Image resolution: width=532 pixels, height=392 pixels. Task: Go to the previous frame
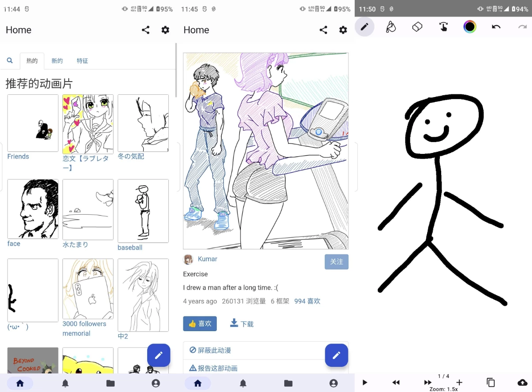click(396, 382)
